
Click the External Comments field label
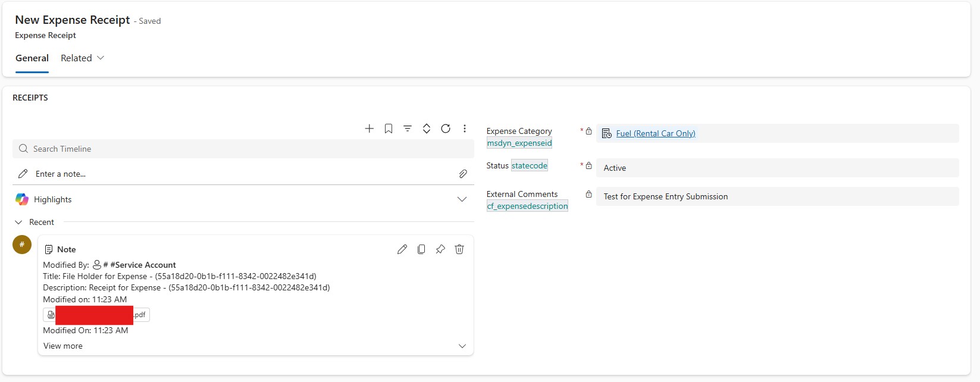tap(522, 194)
